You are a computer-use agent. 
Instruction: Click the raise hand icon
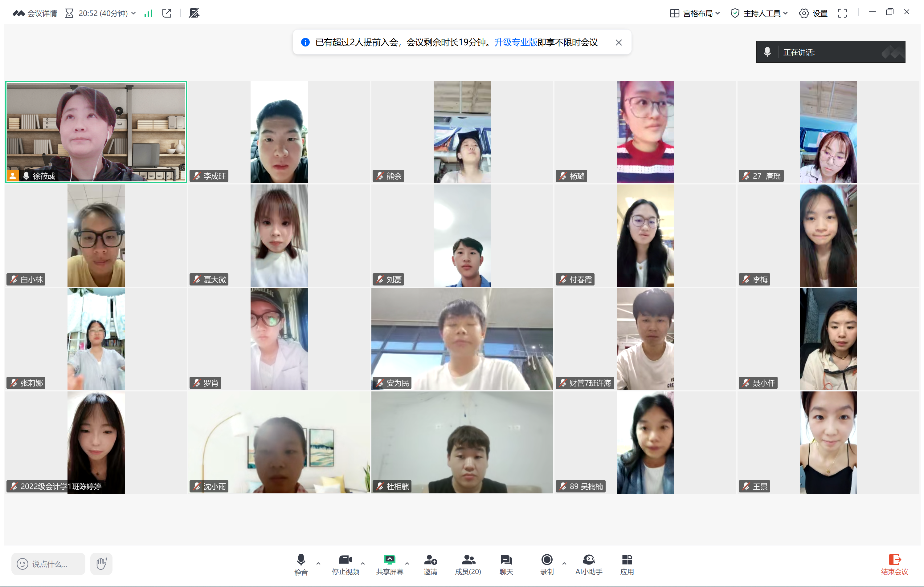[101, 564]
